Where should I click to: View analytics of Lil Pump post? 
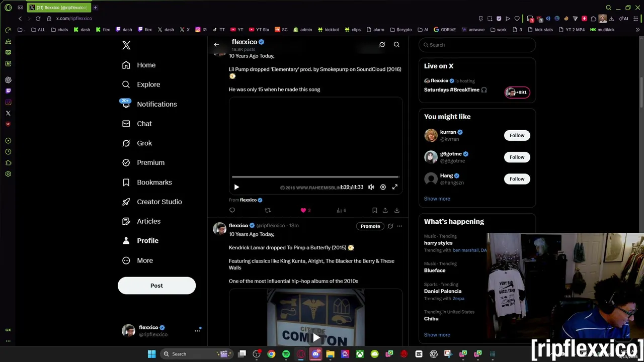[x=341, y=210]
